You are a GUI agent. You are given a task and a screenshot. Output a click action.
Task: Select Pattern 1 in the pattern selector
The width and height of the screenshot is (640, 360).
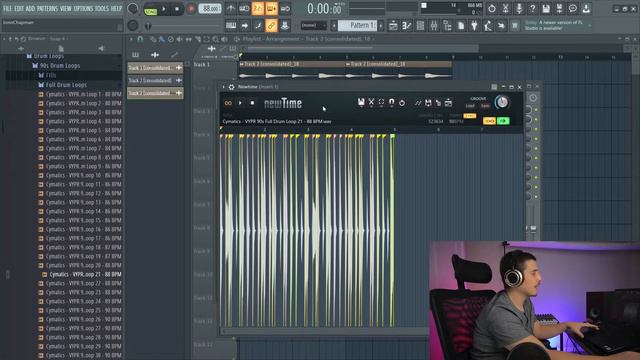358,26
